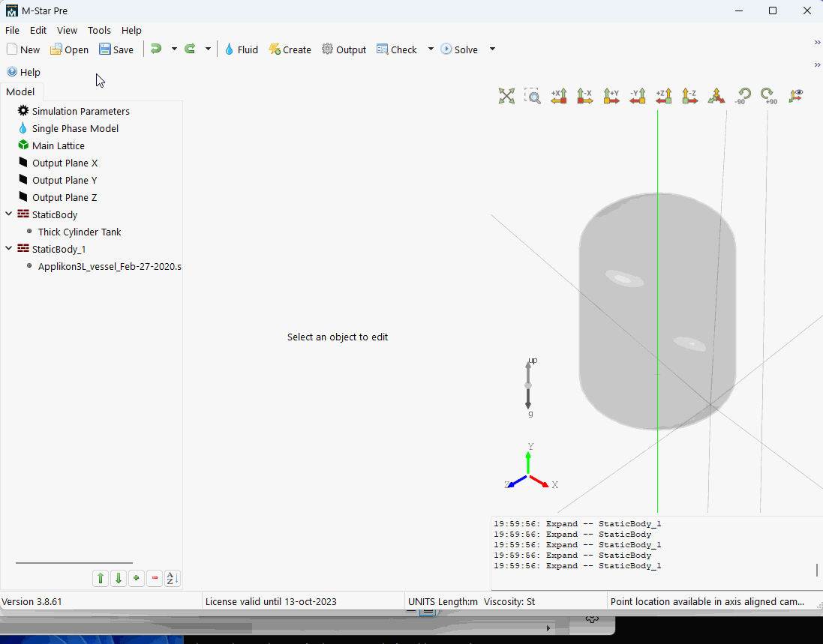
Task: Open the Tools menu
Action: click(99, 31)
